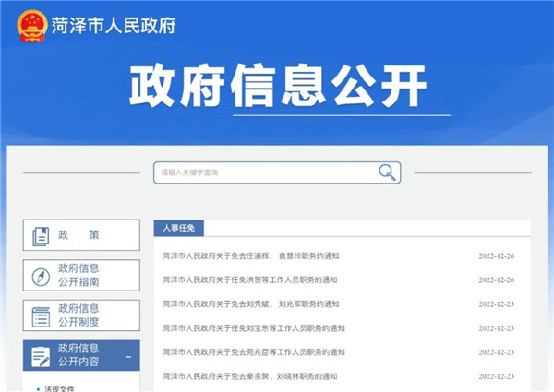Click the edit-document icon for 公开内容

(41, 357)
